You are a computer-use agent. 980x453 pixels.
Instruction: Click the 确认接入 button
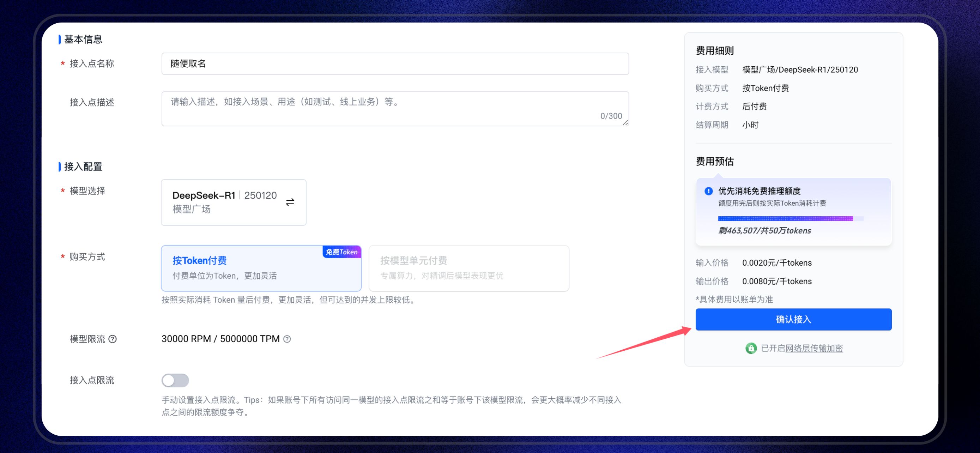pos(793,319)
